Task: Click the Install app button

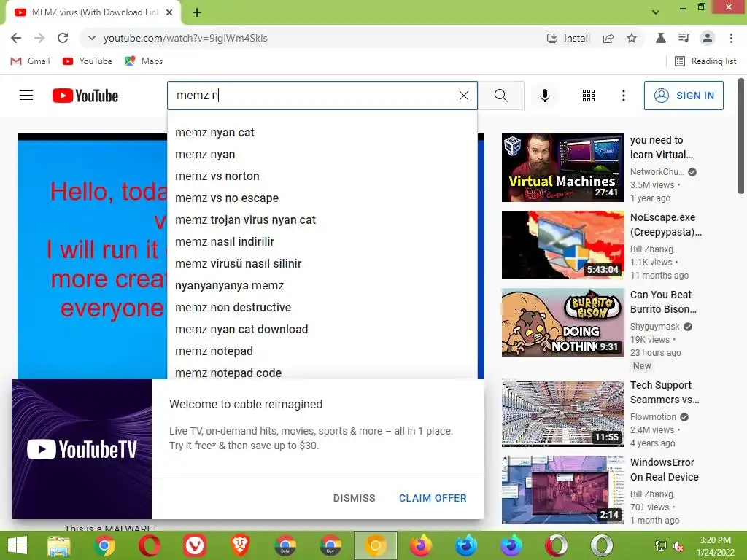Action: click(568, 38)
